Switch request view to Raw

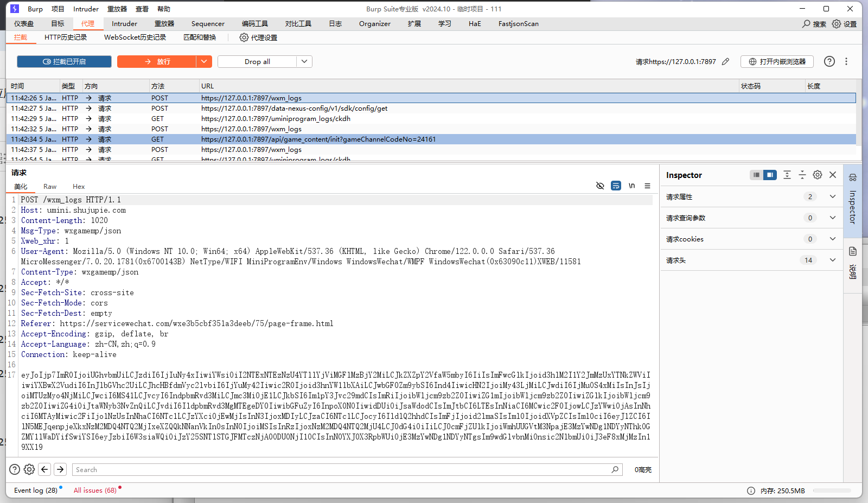pos(50,187)
